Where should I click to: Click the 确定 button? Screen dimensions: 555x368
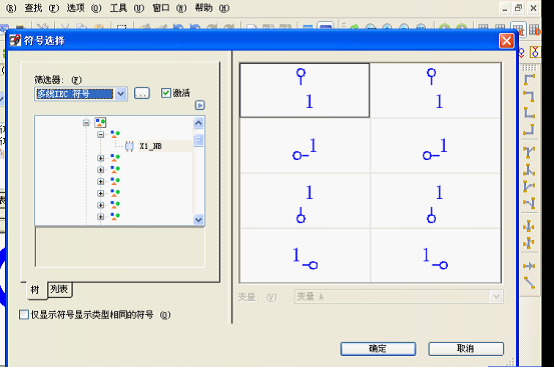coord(378,349)
